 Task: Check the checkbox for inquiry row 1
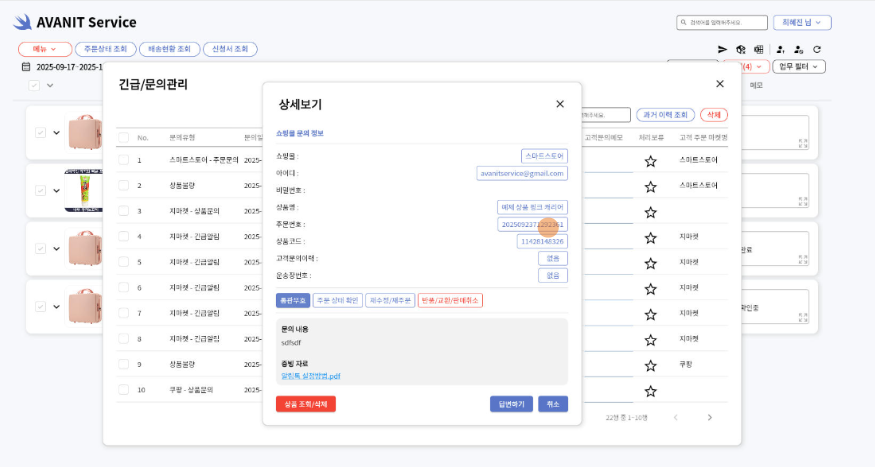123,160
